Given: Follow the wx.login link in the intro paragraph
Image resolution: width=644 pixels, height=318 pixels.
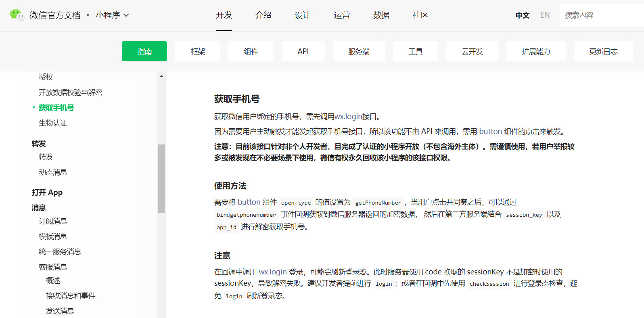Looking at the screenshot, I should coord(348,117).
